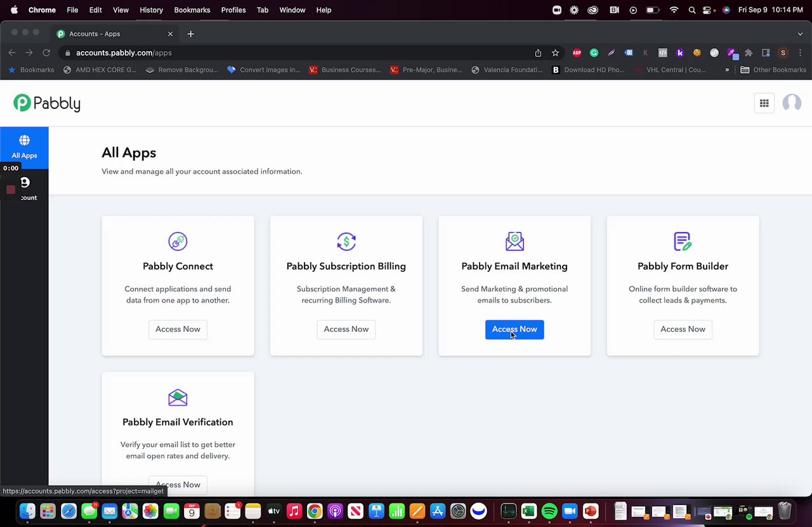This screenshot has width=812, height=527.
Task: Open Excel from the Dock
Action: coord(528,511)
